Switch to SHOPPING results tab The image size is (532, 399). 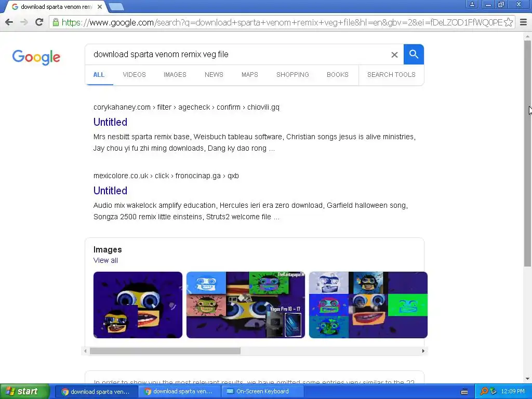[292, 75]
